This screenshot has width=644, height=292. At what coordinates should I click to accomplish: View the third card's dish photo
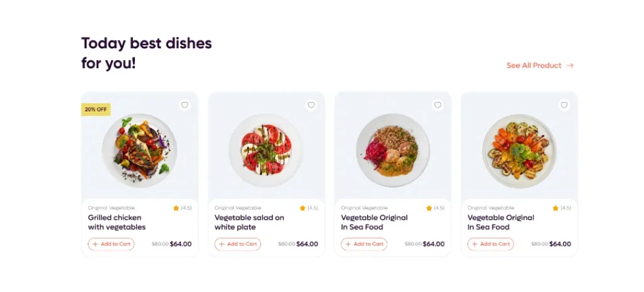[393, 150]
